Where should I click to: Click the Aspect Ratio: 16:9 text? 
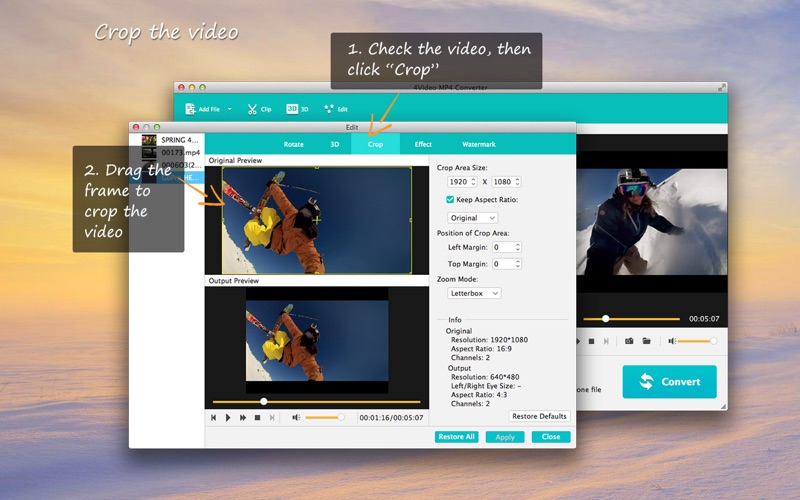tap(481, 349)
